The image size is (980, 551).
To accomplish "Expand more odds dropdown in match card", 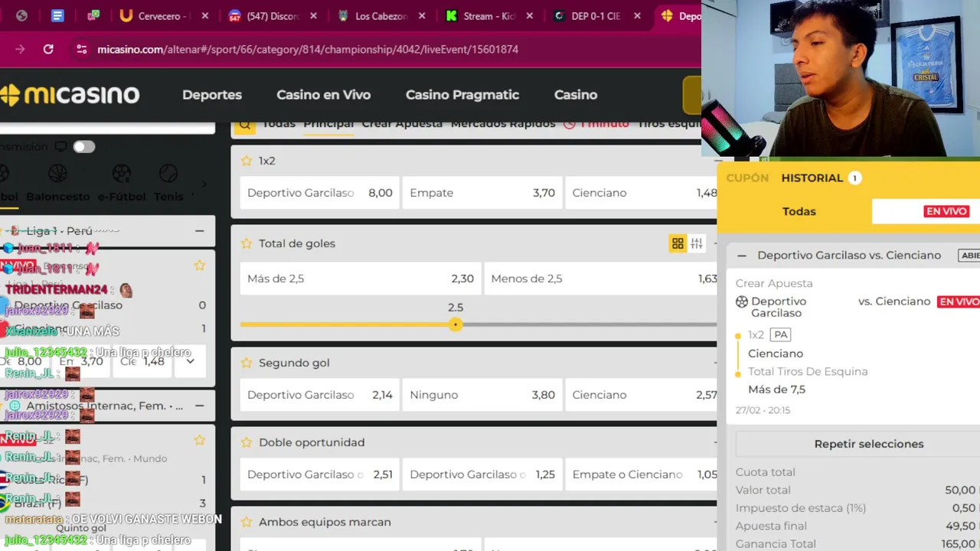I will pyautogui.click(x=190, y=361).
